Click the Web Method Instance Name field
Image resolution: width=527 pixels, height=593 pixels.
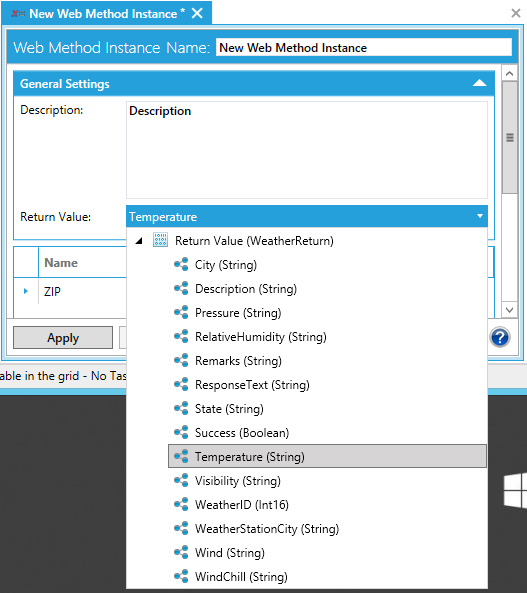point(364,48)
